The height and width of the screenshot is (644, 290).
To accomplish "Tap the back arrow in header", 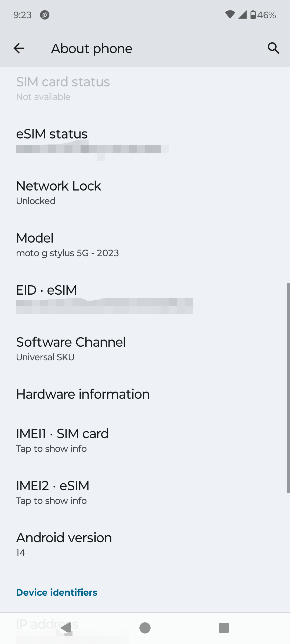I will click(19, 48).
